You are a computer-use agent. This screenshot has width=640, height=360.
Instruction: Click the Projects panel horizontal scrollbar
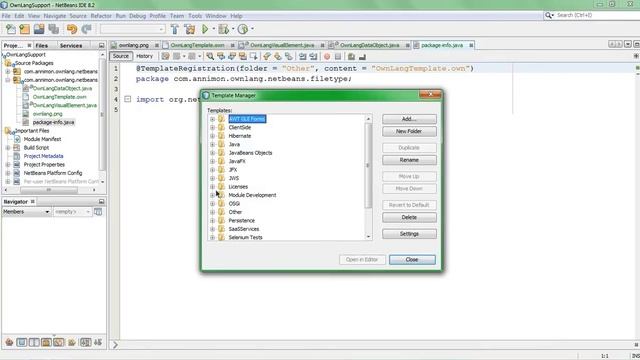pyautogui.click(x=49, y=190)
